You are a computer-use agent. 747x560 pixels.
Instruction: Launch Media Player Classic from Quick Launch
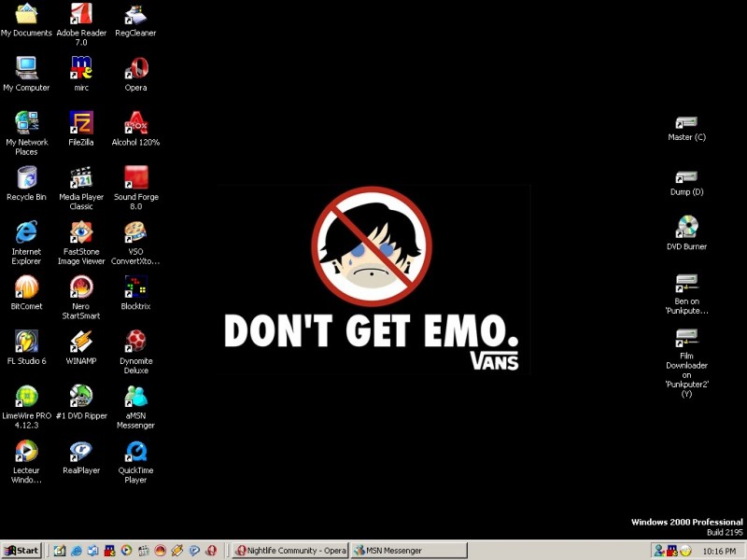pyautogui.click(x=144, y=551)
